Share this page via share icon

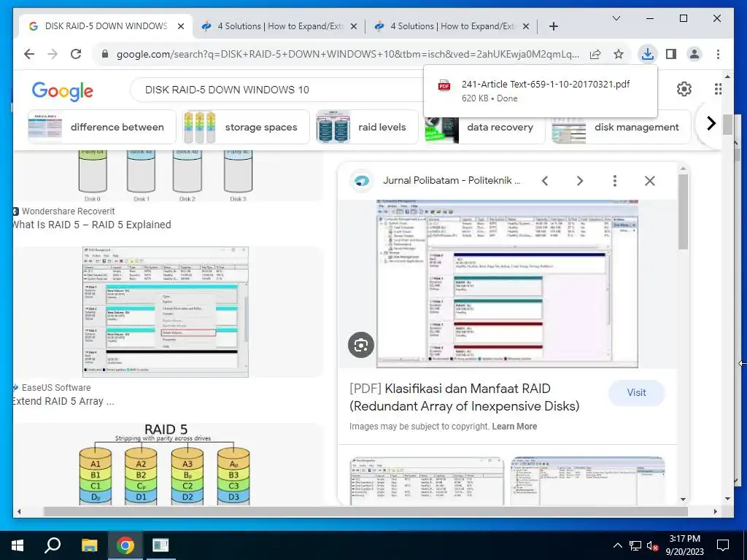click(x=595, y=54)
